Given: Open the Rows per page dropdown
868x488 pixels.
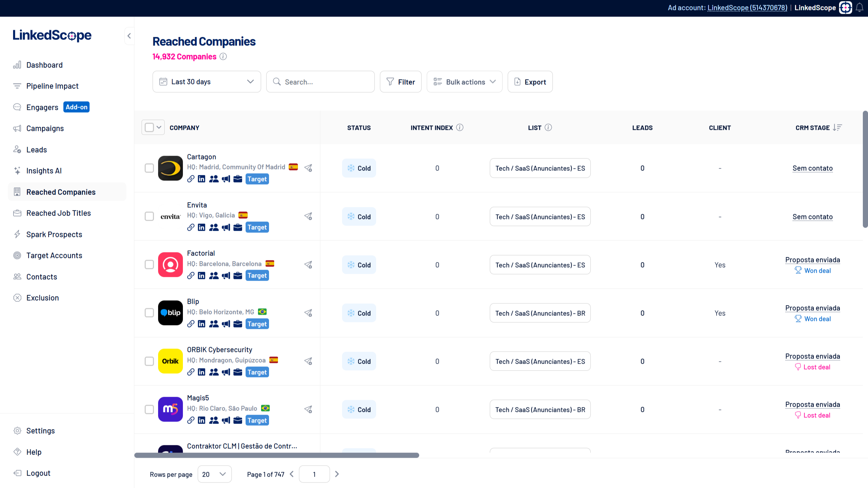Looking at the screenshot, I should point(214,474).
